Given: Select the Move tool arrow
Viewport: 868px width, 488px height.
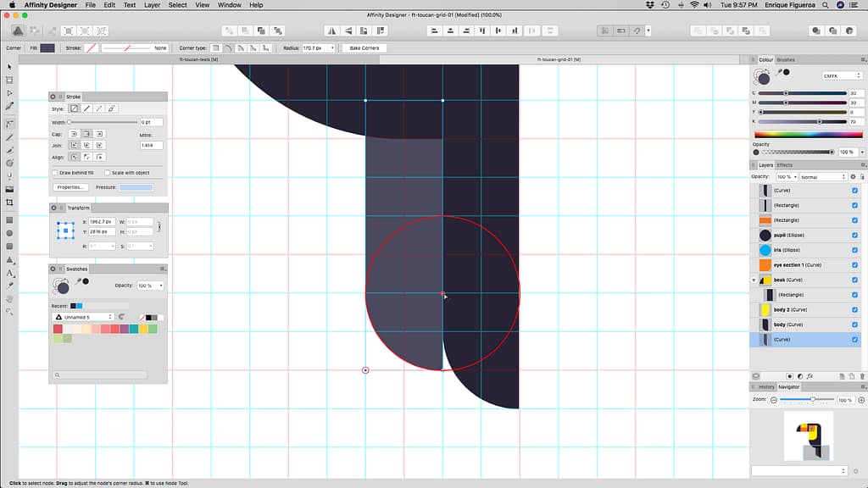Looking at the screenshot, I should 9,66.
